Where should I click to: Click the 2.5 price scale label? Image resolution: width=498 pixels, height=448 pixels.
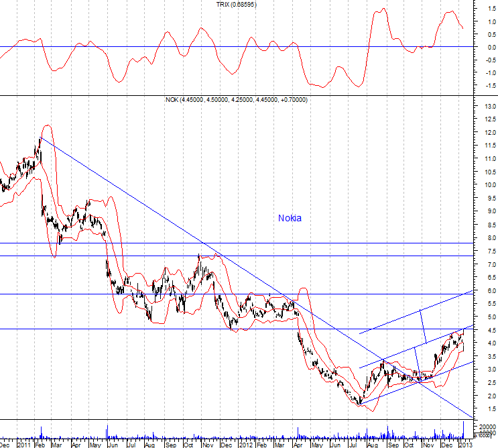coord(492,383)
